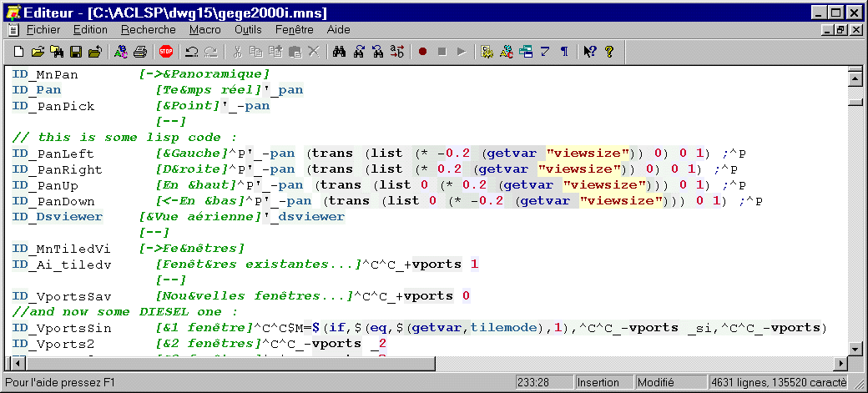Click the folder with arrow icon

coord(94,52)
